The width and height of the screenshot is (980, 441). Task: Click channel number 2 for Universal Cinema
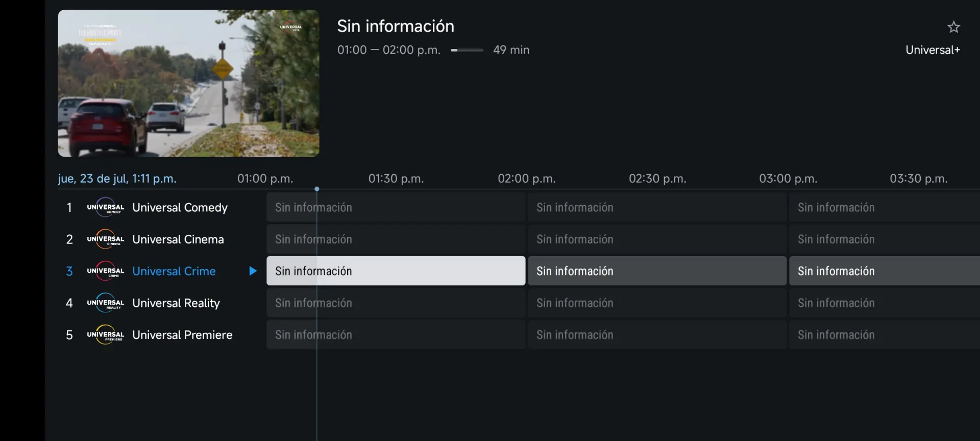[69, 239]
